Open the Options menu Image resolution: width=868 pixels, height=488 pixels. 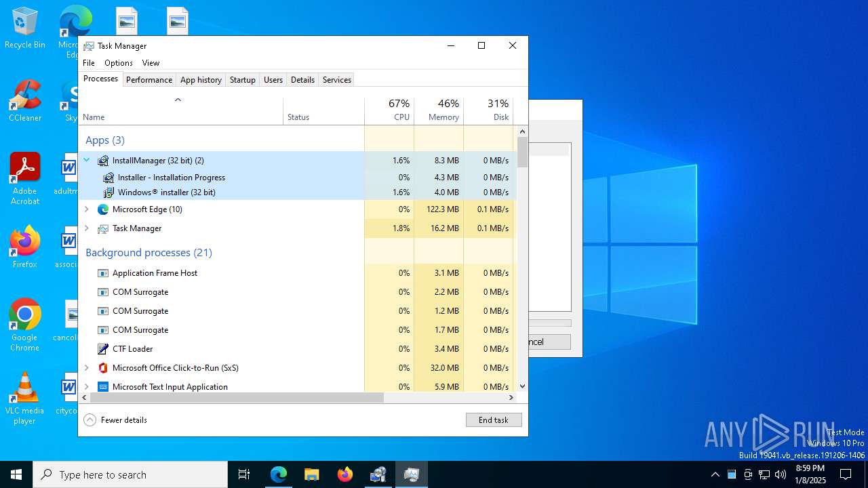[119, 63]
